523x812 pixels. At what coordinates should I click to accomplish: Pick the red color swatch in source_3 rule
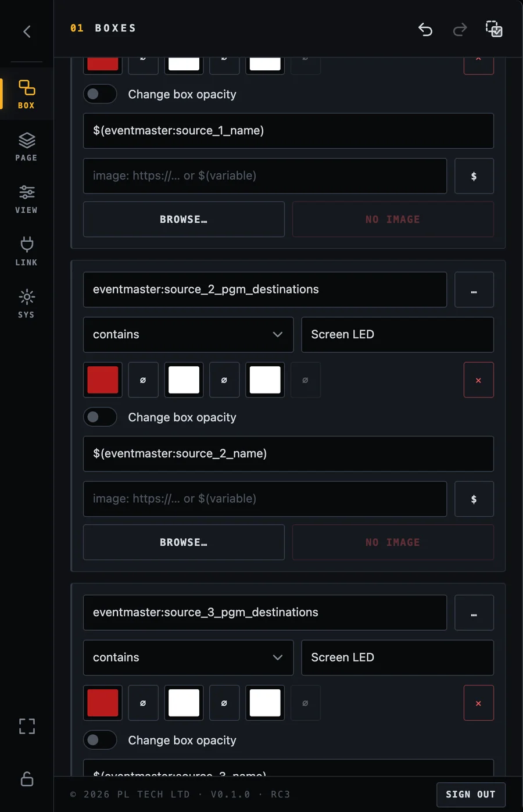(103, 703)
